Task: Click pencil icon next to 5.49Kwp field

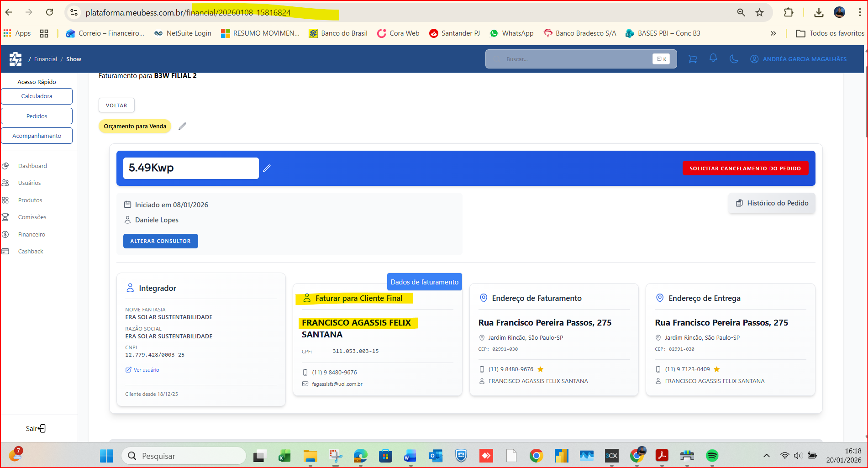Action: 267,168
